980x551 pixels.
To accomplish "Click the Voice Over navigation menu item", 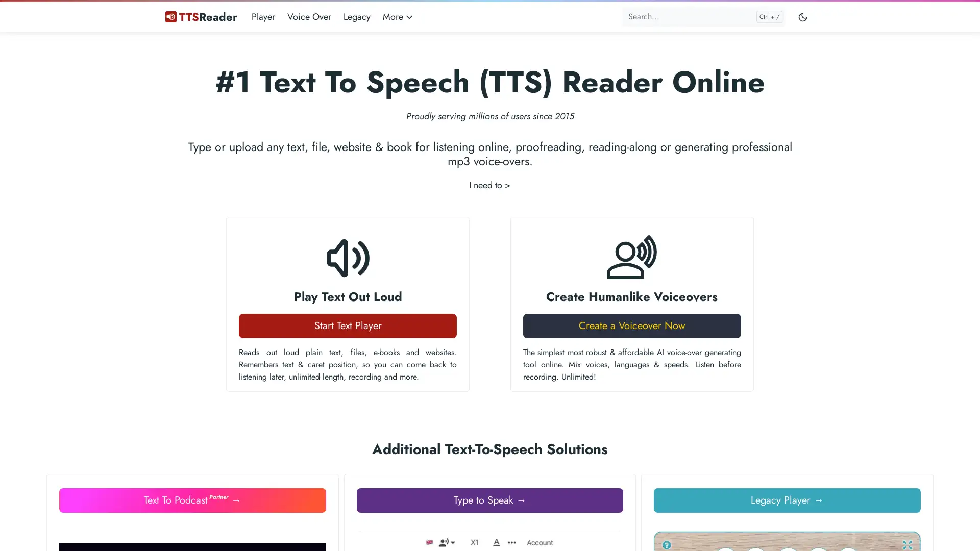I will click(309, 16).
